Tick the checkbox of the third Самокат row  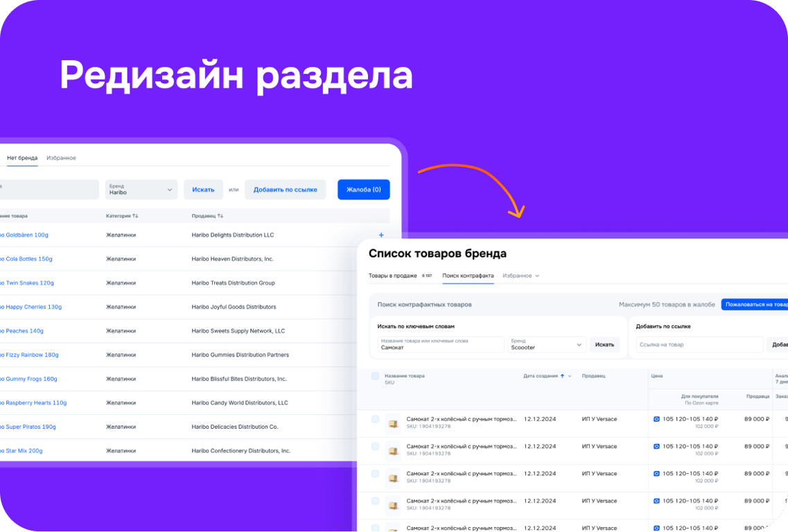click(375, 474)
